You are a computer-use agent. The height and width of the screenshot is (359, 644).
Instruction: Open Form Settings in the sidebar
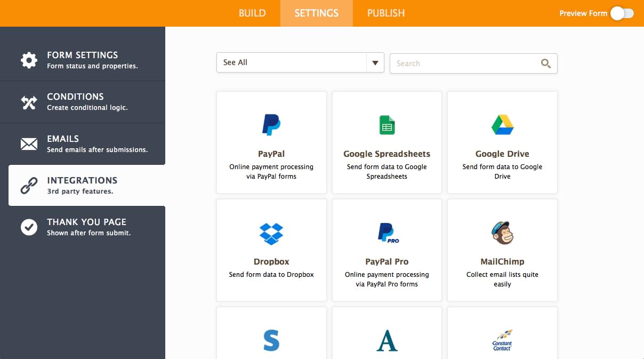pos(83,60)
